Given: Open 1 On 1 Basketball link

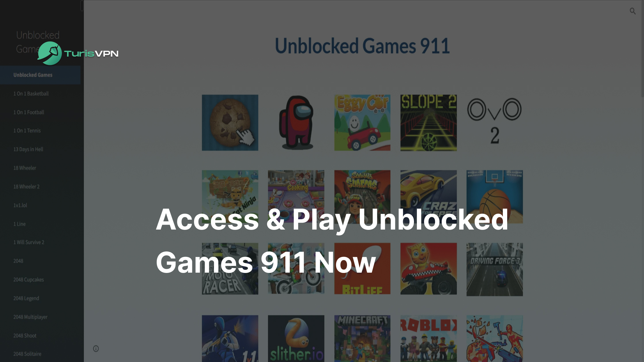Looking at the screenshot, I should [31, 94].
